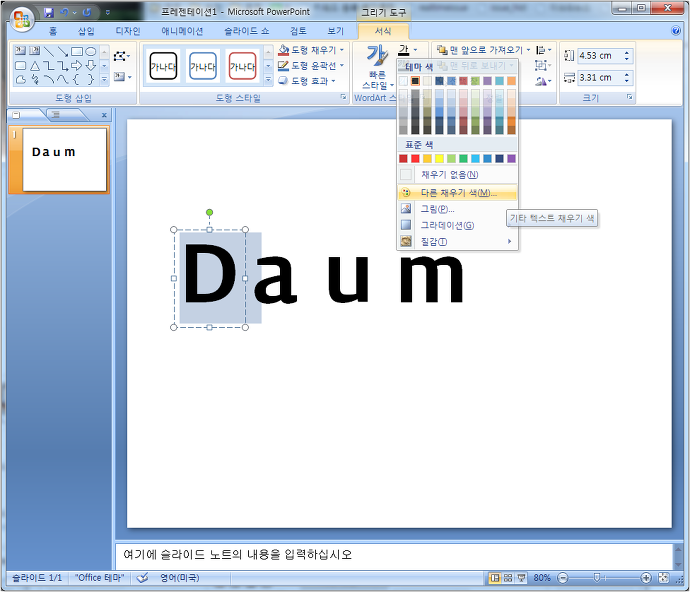Pick the right block arrow shape
The height and width of the screenshot is (592, 690).
coord(77,66)
